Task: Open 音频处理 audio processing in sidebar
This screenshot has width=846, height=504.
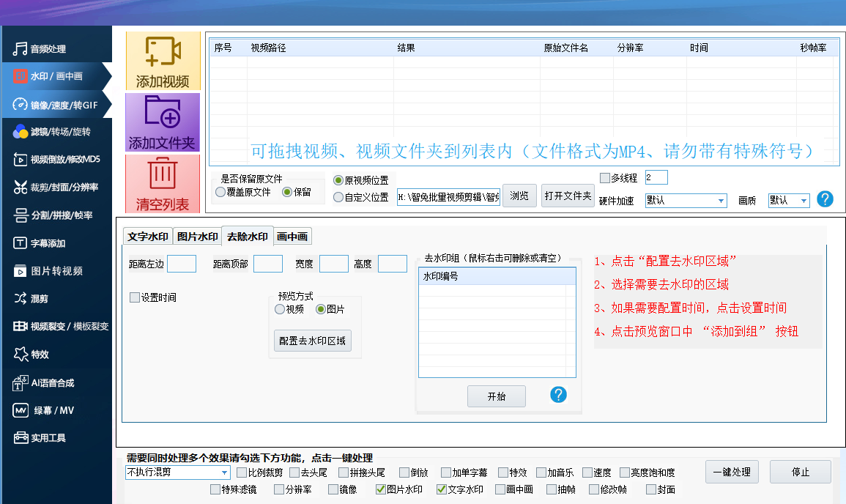Action: point(48,49)
